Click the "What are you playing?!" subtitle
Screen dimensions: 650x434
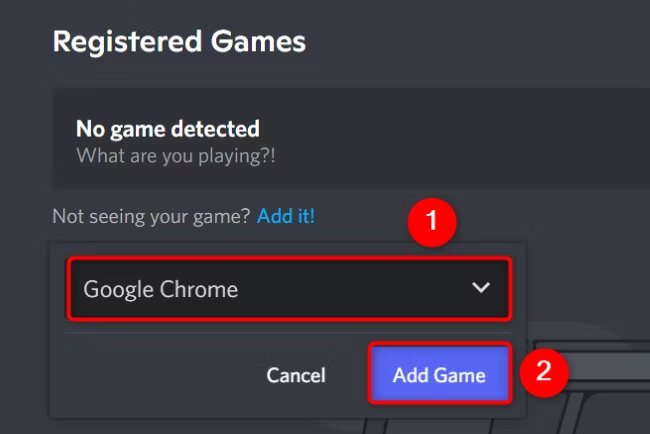[176, 155]
